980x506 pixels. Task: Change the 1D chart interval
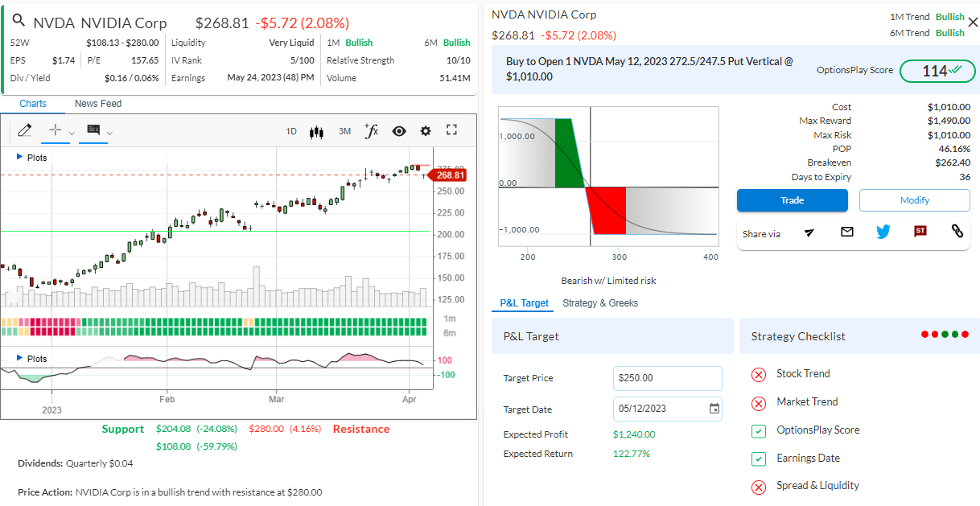[291, 131]
